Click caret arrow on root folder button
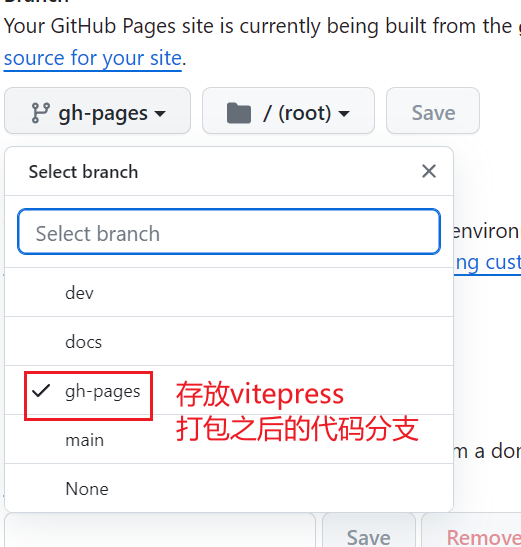The image size is (521, 547). pyautogui.click(x=344, y=113)
